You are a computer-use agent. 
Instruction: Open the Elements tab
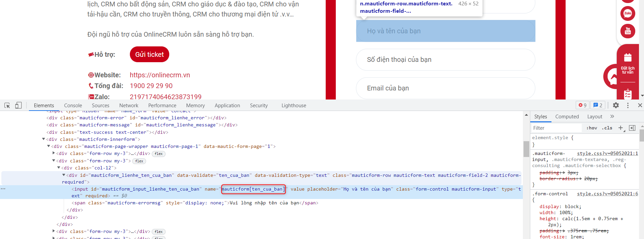click(44, 106)
